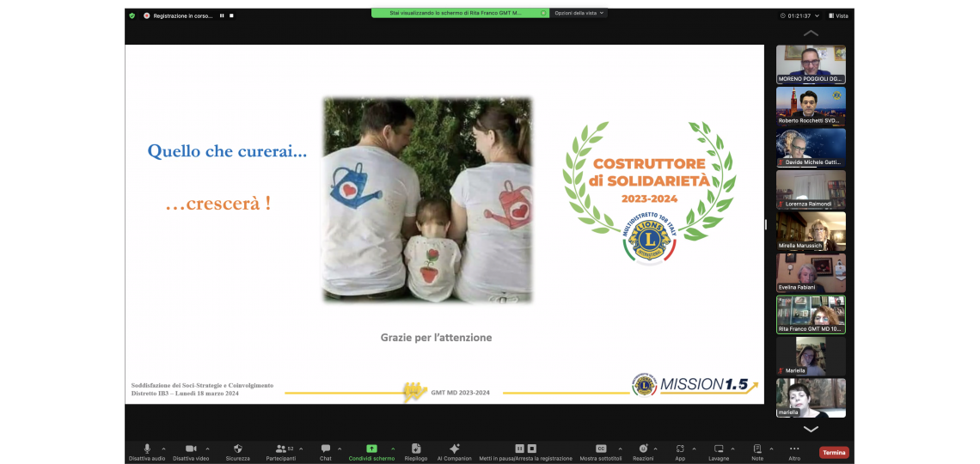Click the red recording indicator icon

point(147,15)
